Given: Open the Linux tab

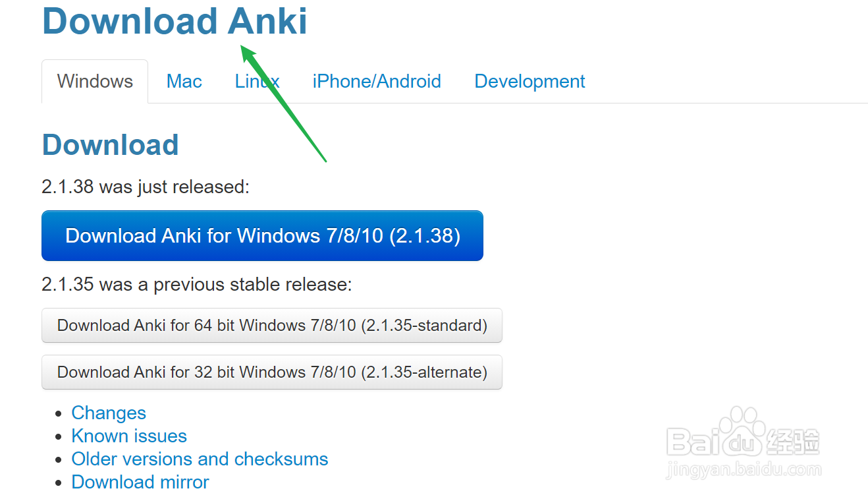Looking at the screenshot, I should tap(258, 81).
